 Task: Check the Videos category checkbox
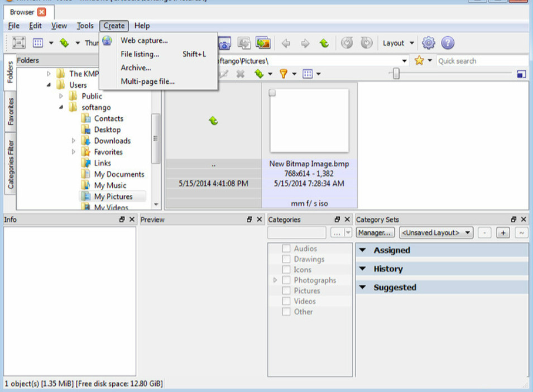[286, 301]
